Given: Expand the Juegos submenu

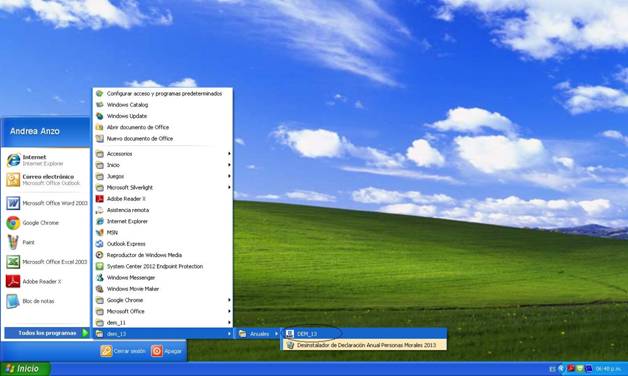Looking at the screenshot, I should [163, 176].
